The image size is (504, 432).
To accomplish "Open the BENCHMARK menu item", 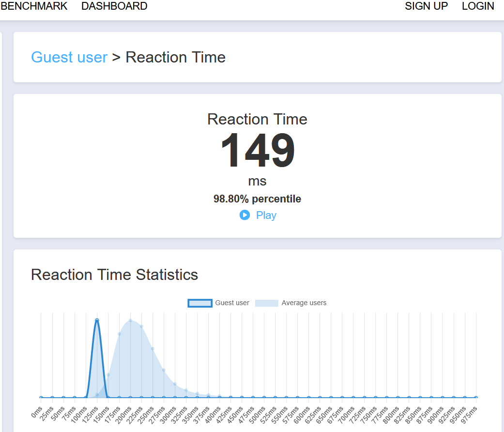I will [x=34, y=6].
